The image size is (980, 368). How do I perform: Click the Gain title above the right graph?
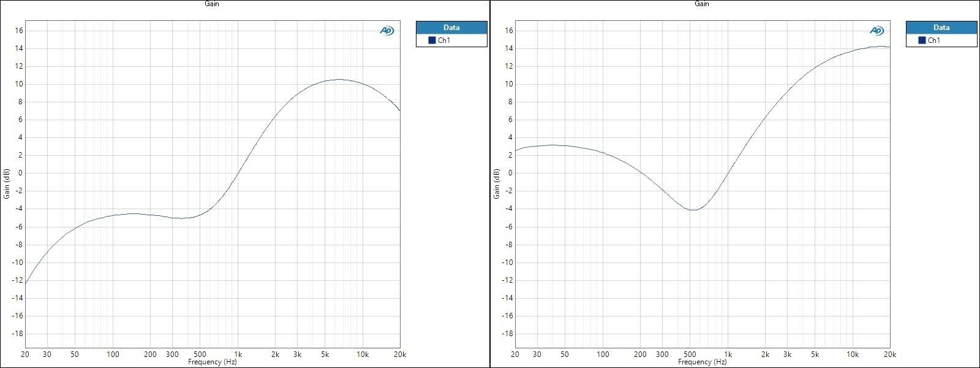702,4
